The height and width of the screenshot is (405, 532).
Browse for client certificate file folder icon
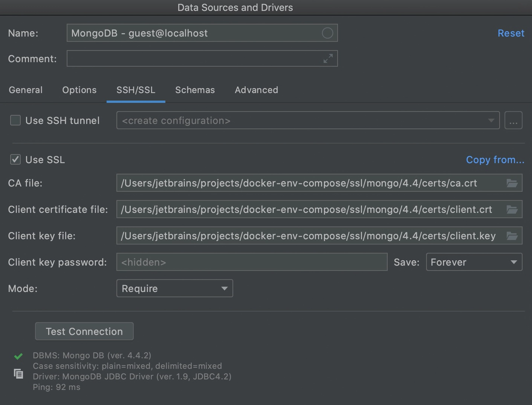click(x=512, y=209)
